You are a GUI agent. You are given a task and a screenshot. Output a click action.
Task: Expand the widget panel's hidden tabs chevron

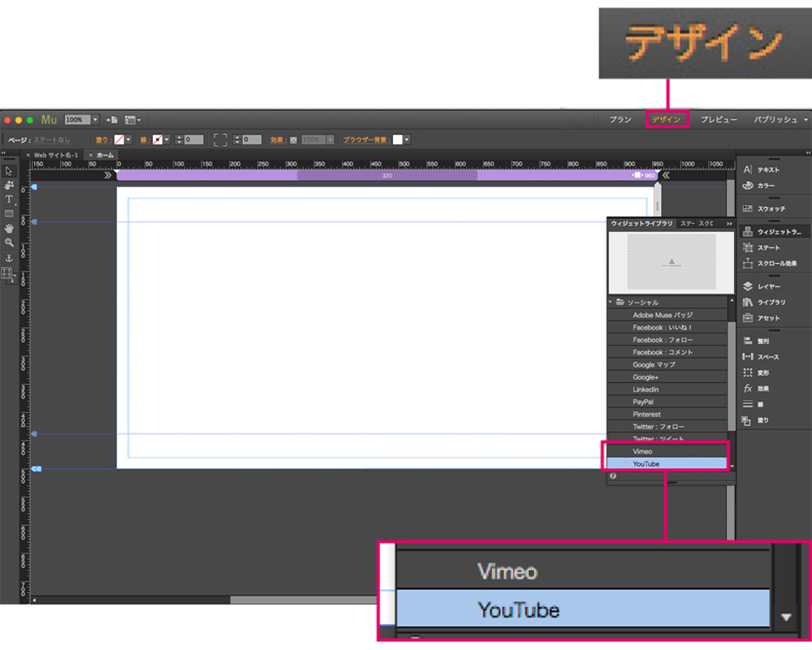pyautogui.click(x=729, y=224)
